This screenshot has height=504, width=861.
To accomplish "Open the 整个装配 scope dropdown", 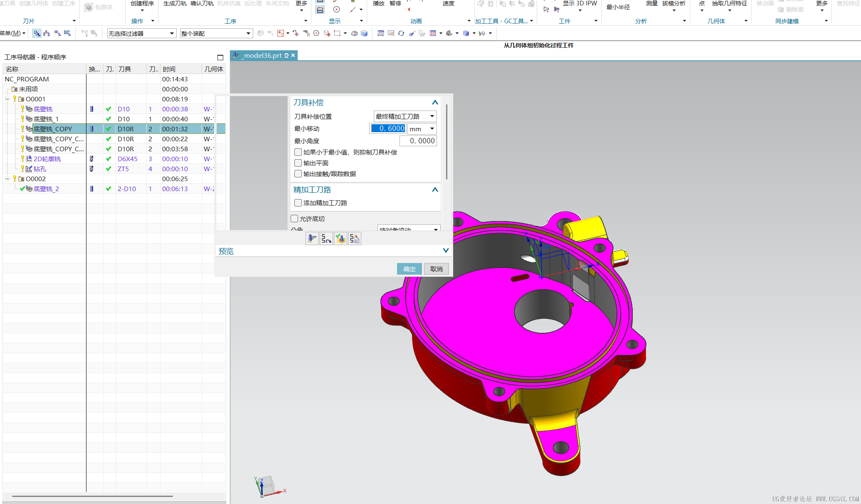I will click(216, 33).
